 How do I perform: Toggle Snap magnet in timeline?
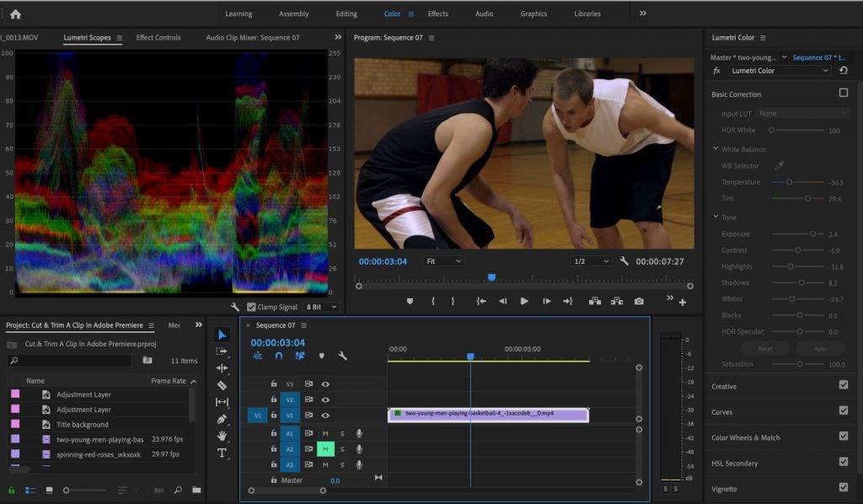click(x=279, y=356)
